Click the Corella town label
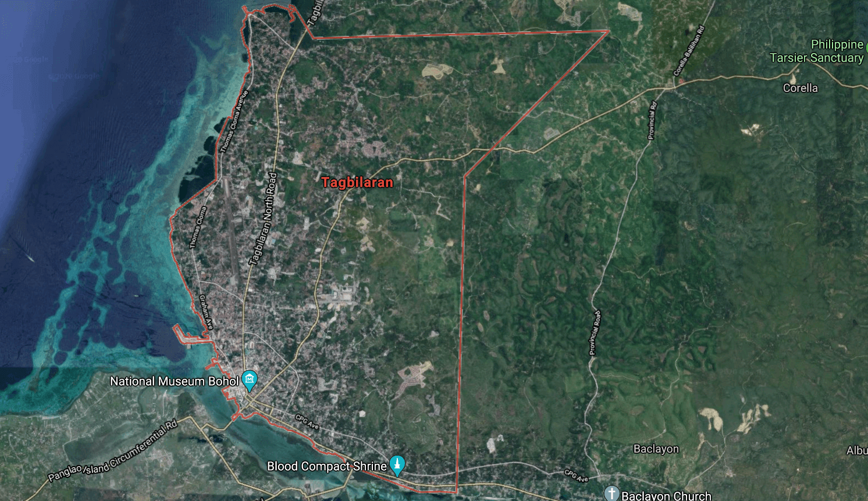 coord(800,88)
